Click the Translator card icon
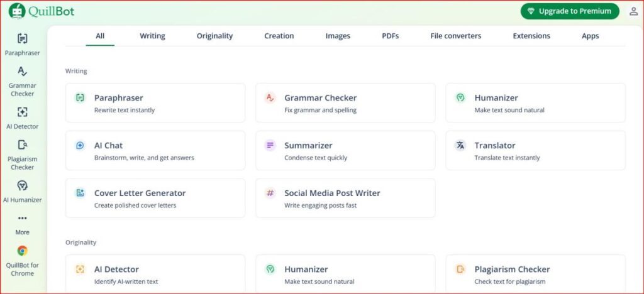 point(460,145)
